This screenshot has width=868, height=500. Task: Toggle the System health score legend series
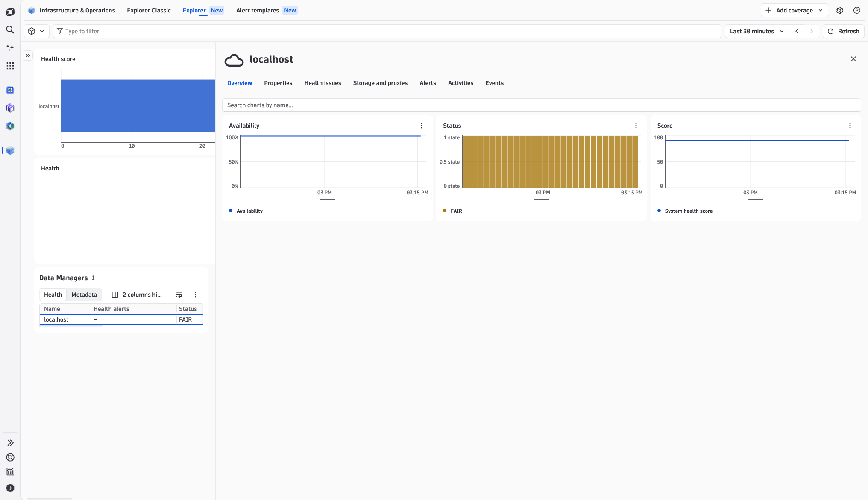point(685,211)
